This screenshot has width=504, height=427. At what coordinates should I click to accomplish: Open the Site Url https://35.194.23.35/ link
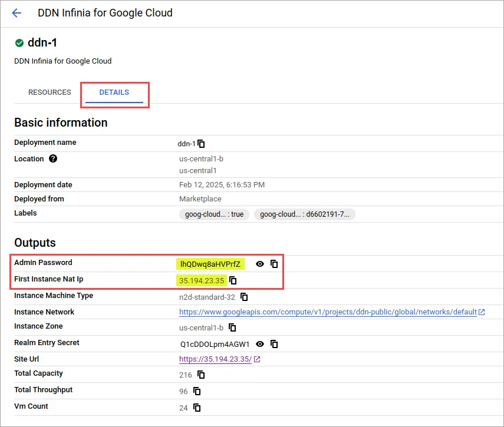[215, 359]
